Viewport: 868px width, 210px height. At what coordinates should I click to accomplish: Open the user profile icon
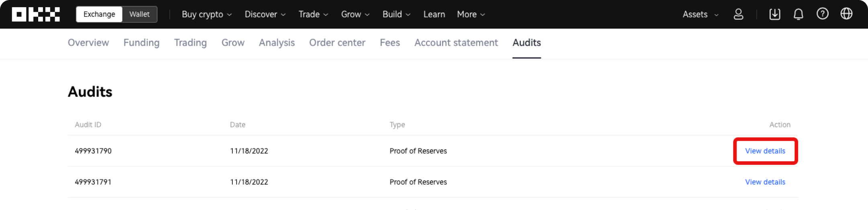(738, 14)
